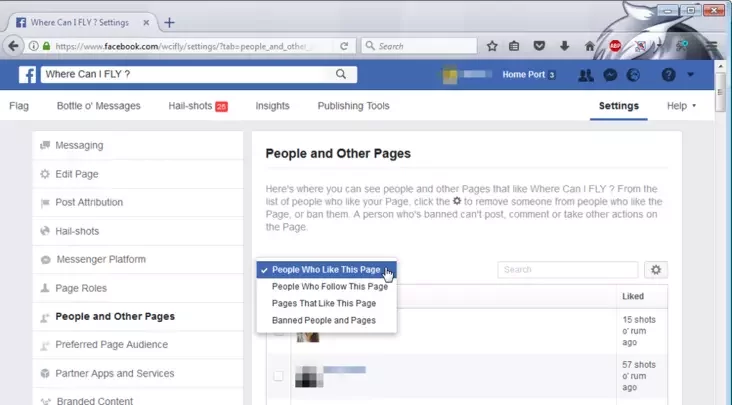
Task: Choose Banned People and Pages option
Action: (x=323, y=321)
